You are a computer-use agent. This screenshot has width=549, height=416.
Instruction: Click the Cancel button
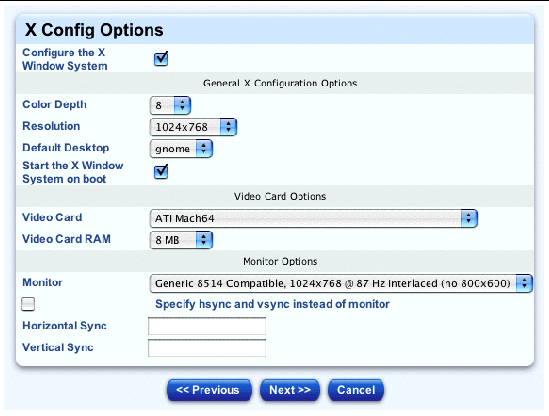click(x=356, y=390)
